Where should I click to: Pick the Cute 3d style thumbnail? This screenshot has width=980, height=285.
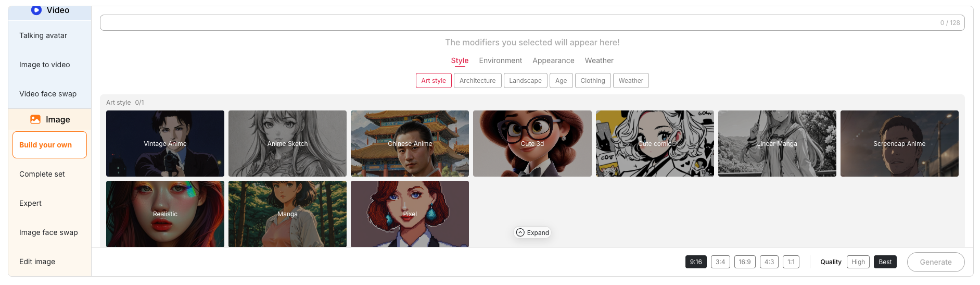tap(532, 143)
